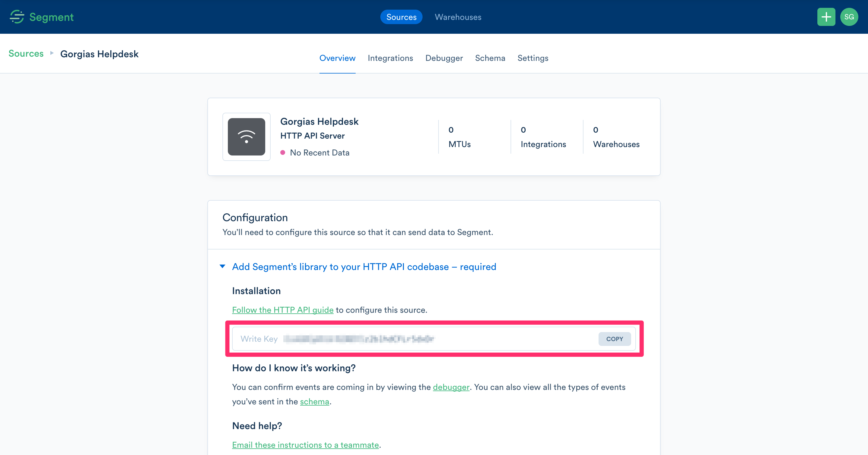Click the Segment wordmark text
The image size is (868, 455).
pos(51,17)
